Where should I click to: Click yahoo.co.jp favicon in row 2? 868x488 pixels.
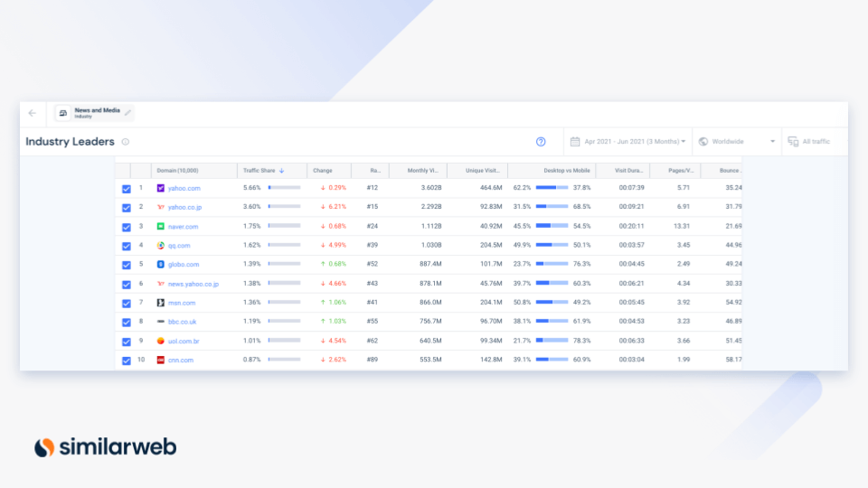click(x=161, y=207)
